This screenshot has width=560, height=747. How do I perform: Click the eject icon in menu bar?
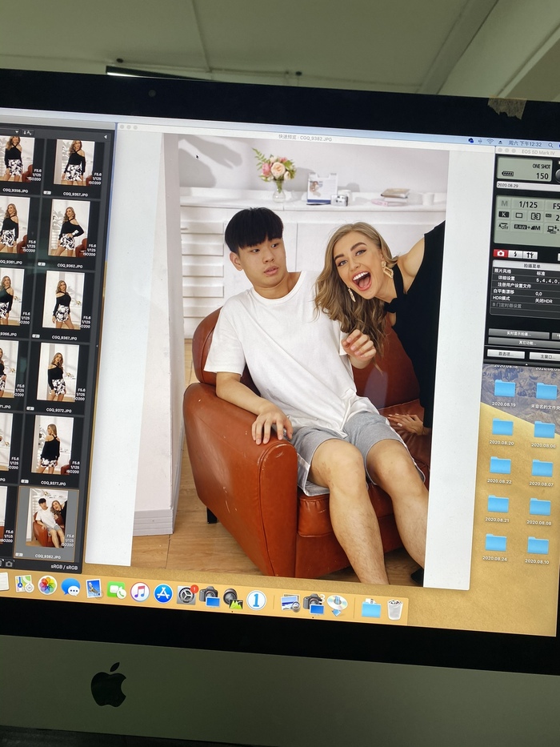click(500, 142)
